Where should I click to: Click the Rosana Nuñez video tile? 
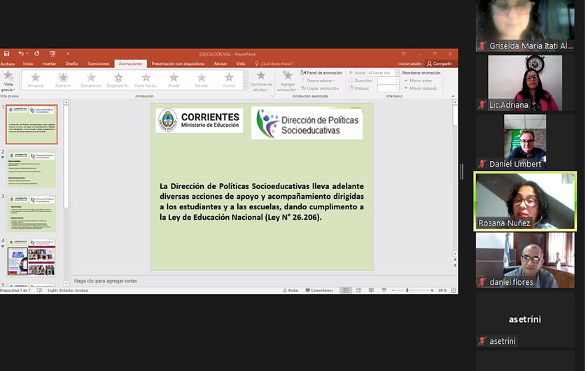525,201
